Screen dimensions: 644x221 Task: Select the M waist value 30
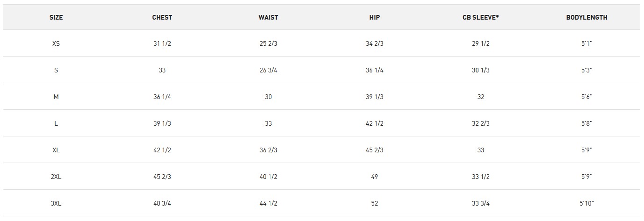coord(268,97)
